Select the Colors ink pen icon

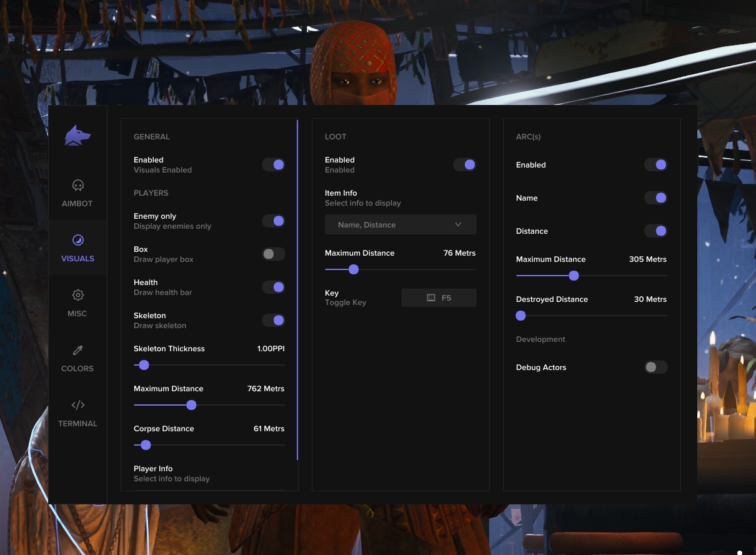click(x=77, y=350)
